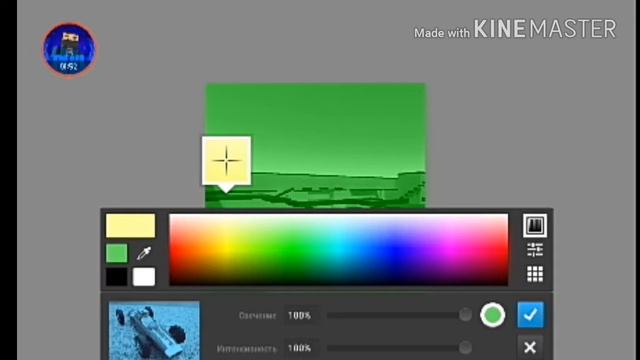Click the second 100% slider handle
The width and height of the screenshot is (640, 360).
tap(465, 348)
